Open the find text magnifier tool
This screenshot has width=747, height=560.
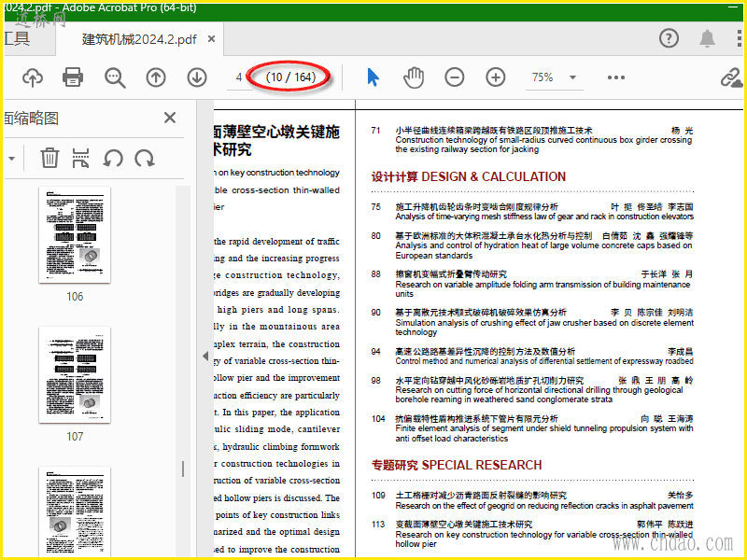click(x=115, y=77)
